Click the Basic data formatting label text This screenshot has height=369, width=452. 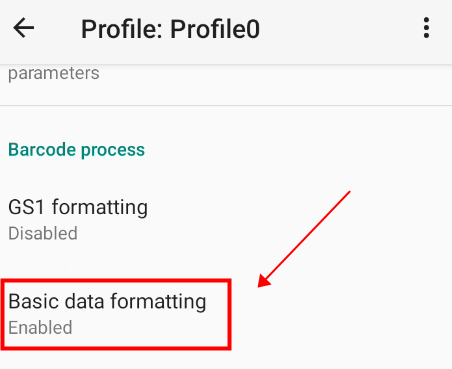(x=107, y=302)
